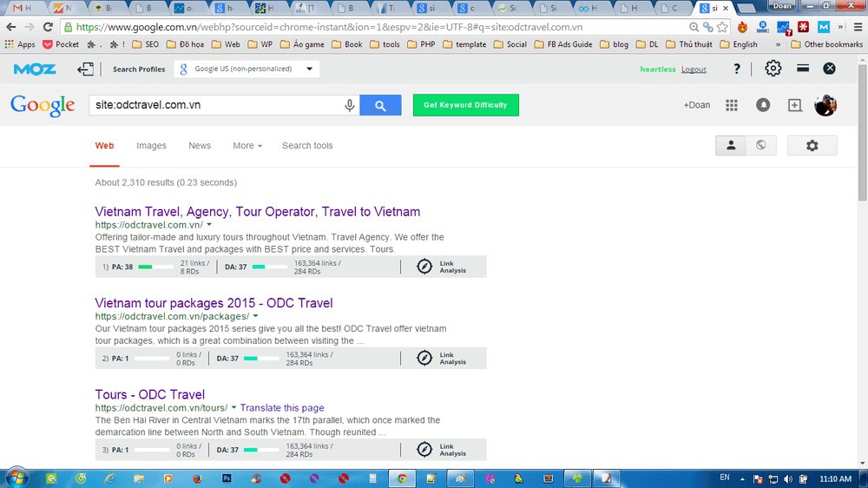Click the Chrome address bar URL
This screenshot has height=488, width=868.
pyautogui.click(x=329, y=27)
